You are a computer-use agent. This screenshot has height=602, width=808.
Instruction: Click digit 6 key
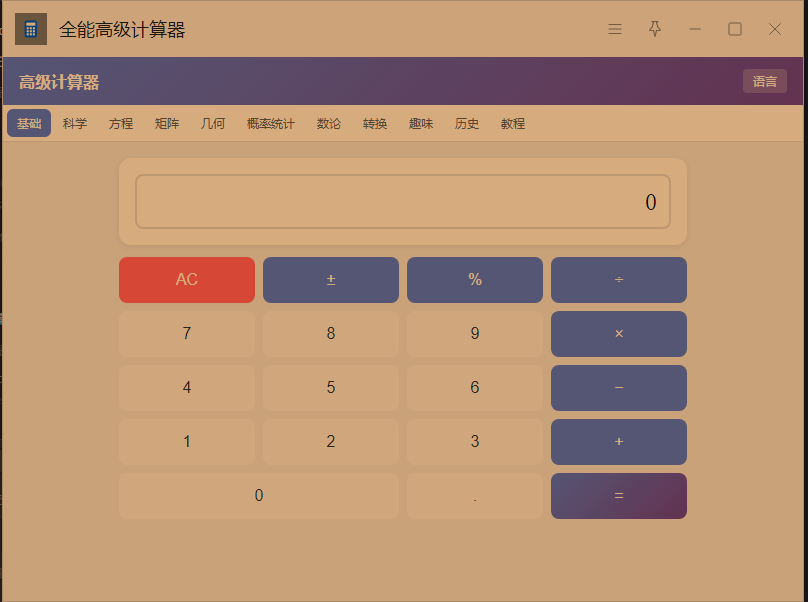point(475,388)
